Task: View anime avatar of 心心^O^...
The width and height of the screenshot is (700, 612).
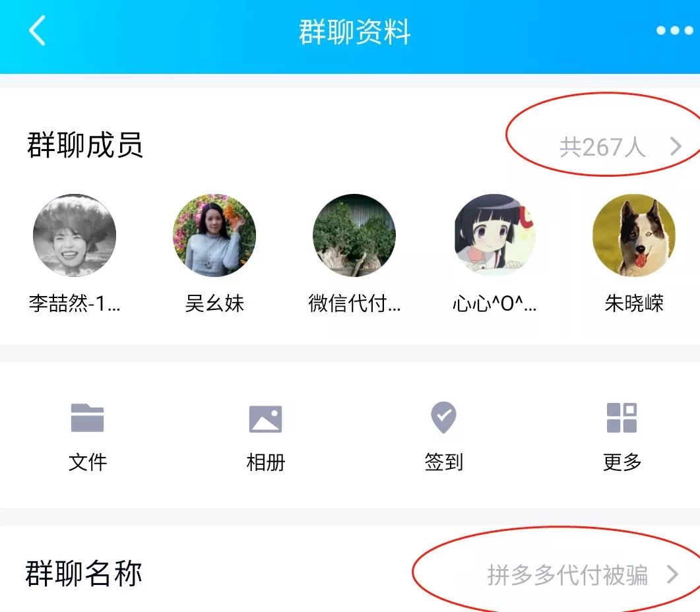Action: click(x=494, y=235)
